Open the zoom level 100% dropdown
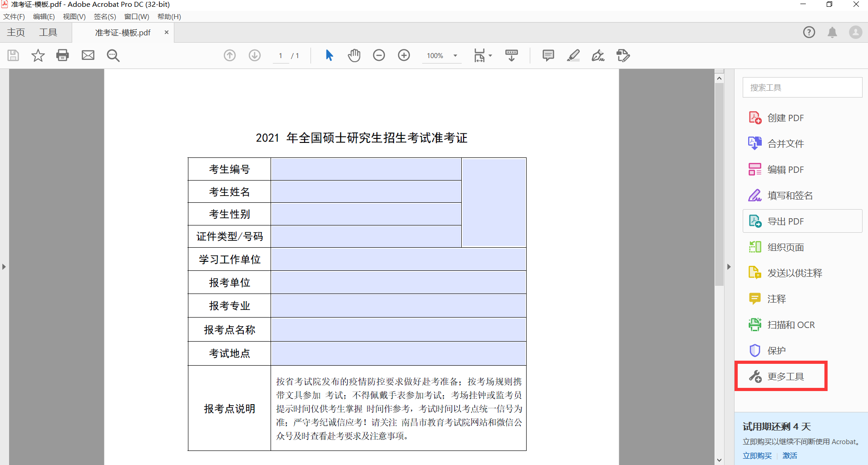The image size is (868, 465). click(x=441, y=56)
